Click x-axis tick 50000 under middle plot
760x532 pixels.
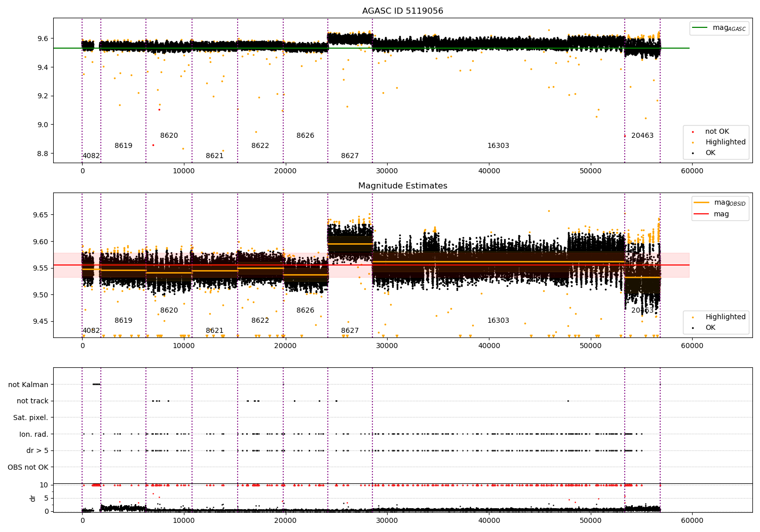coord(591,346)
